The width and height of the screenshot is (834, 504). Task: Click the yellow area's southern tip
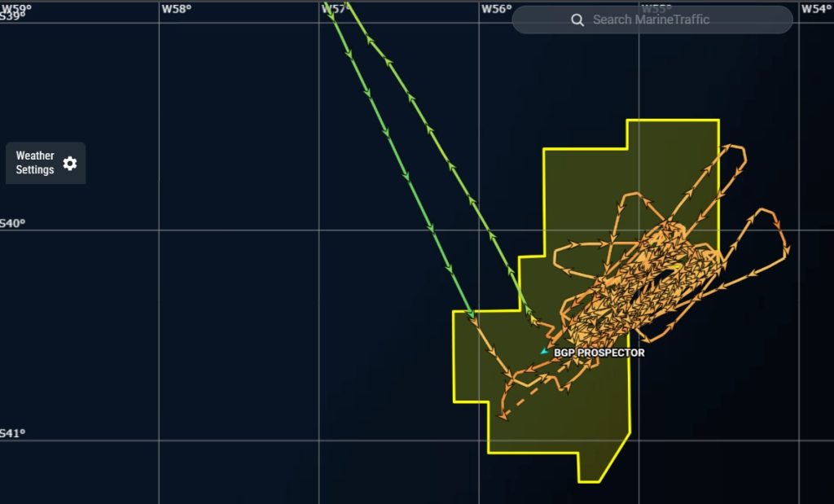(x=590, y=481)
